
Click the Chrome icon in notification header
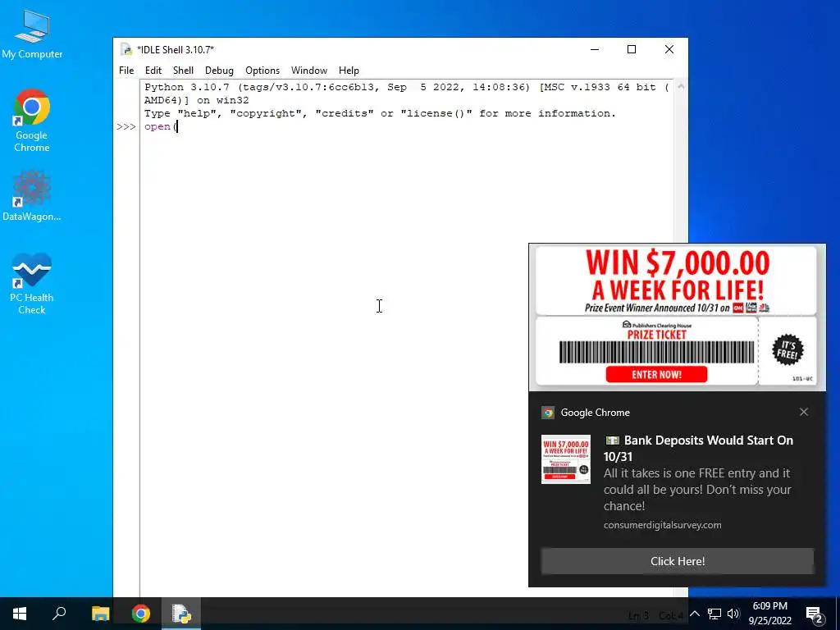547,413
